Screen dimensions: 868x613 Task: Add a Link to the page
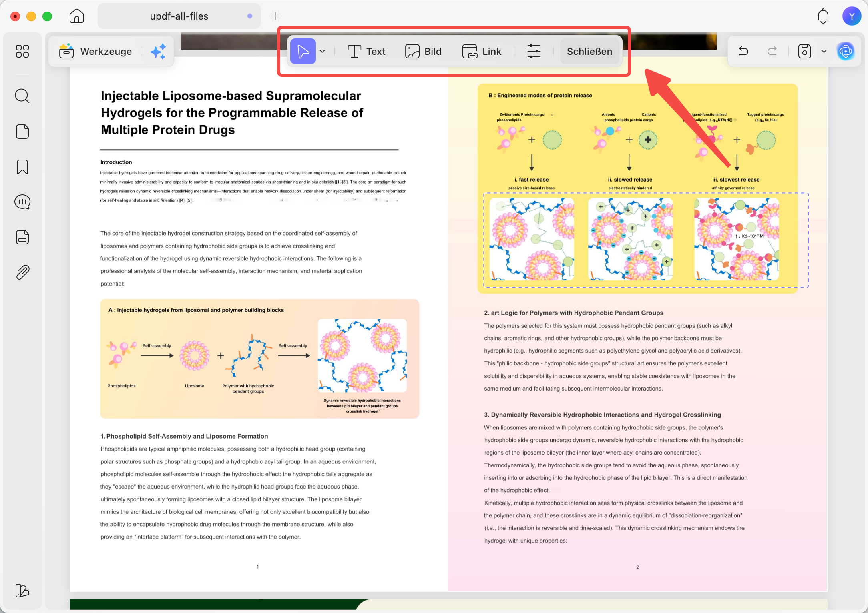click(x=482, y=52)
